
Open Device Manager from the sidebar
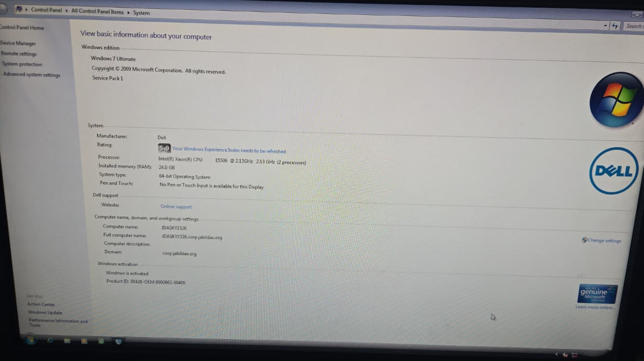pyautogui.click(x=18, y=44)
